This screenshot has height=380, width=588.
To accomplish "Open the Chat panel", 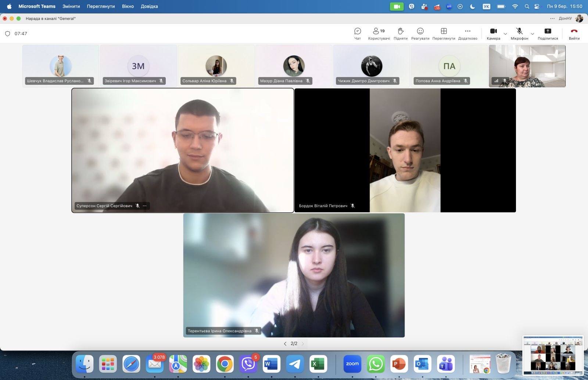I will [x=357, y=33].
